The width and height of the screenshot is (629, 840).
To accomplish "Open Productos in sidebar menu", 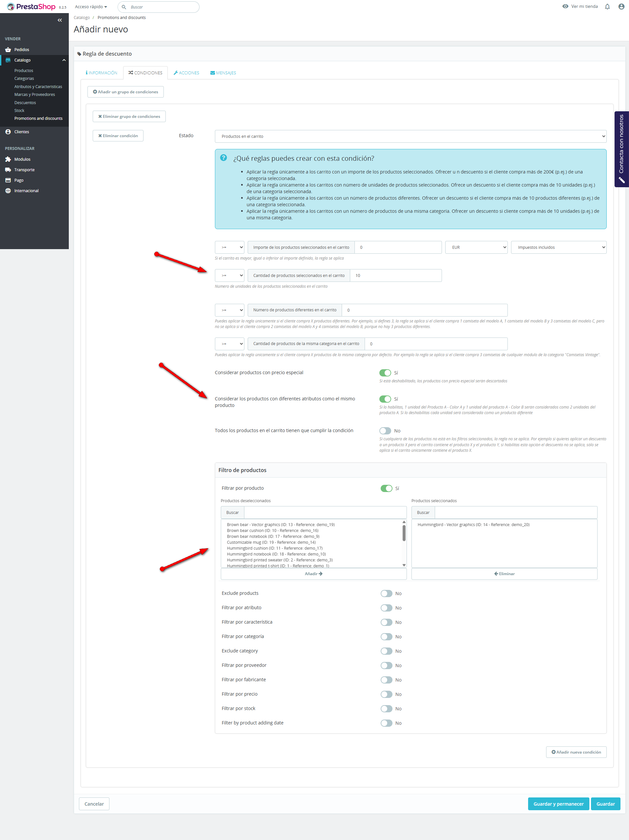I will (24, 71).
